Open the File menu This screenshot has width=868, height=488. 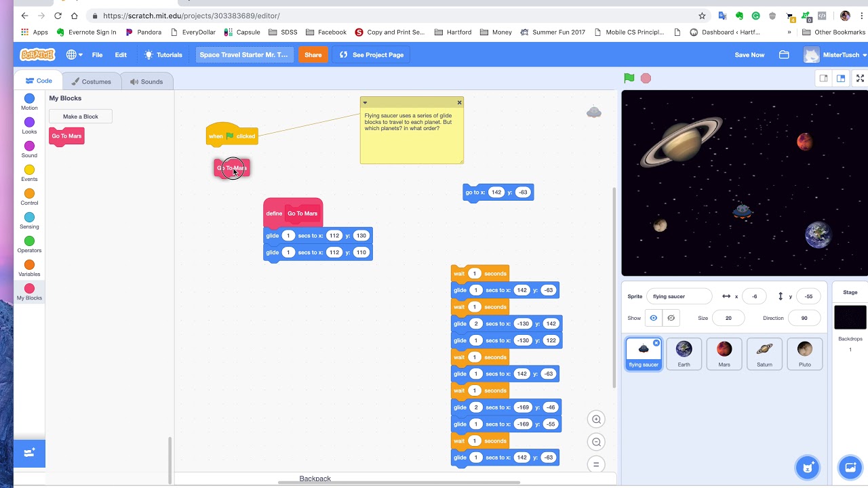[x=97, y=55]
